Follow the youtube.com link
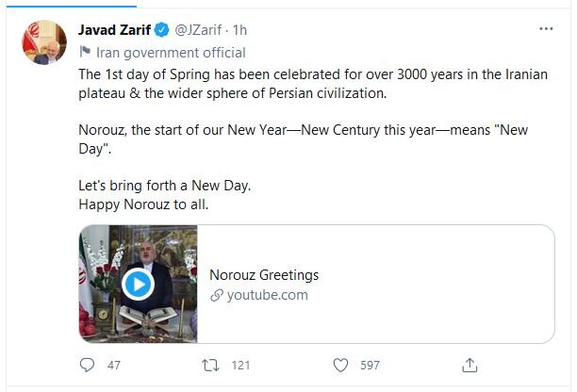The image size is (577, 392). (x=268, y=295)
